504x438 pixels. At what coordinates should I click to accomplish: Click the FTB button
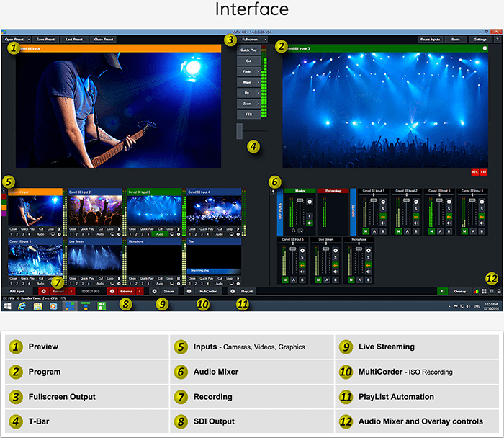coord(249,114)
